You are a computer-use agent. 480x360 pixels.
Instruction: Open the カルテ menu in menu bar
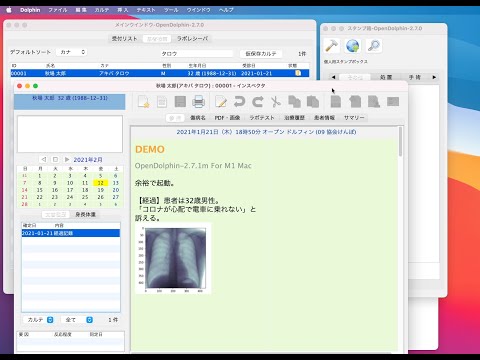pos(102,10)
